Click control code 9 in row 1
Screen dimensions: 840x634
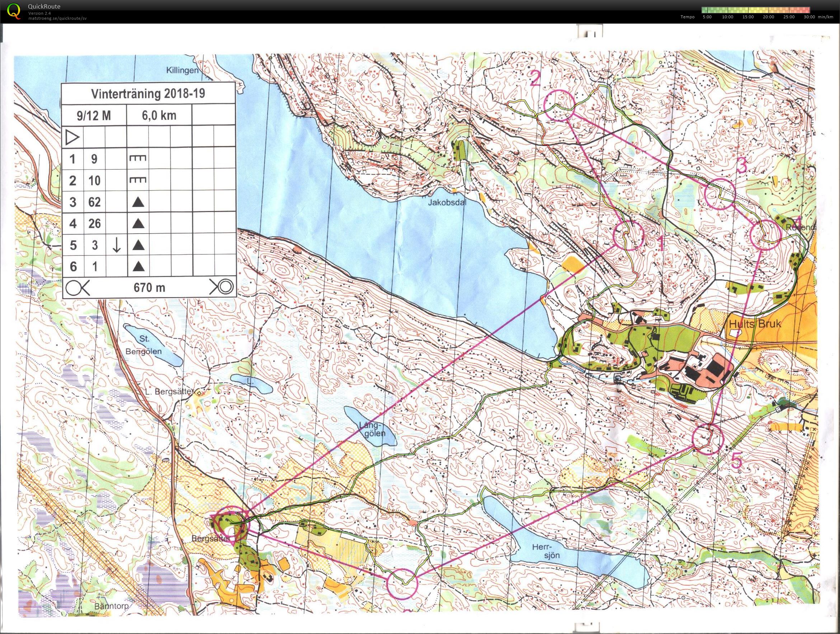point(94,159)
